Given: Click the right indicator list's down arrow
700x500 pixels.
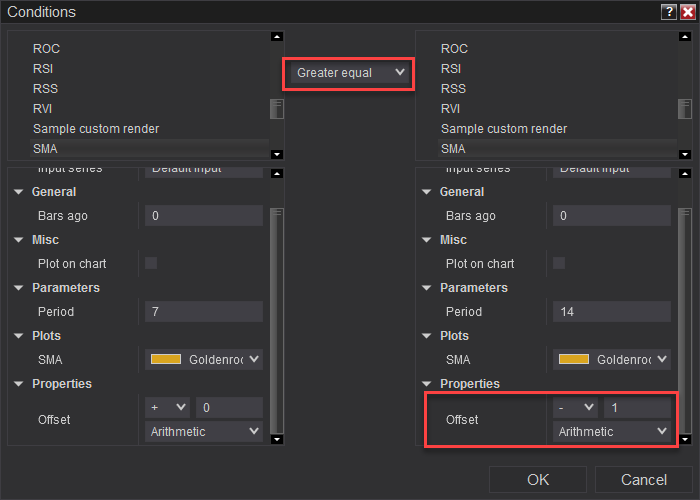Looking at the screenshot, I should (x=685, y=154).
